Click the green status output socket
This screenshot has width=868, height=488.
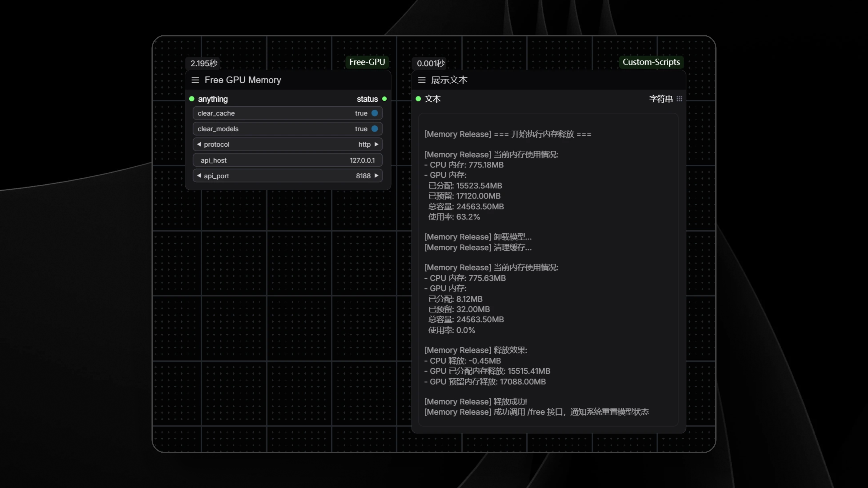[385, 99]
